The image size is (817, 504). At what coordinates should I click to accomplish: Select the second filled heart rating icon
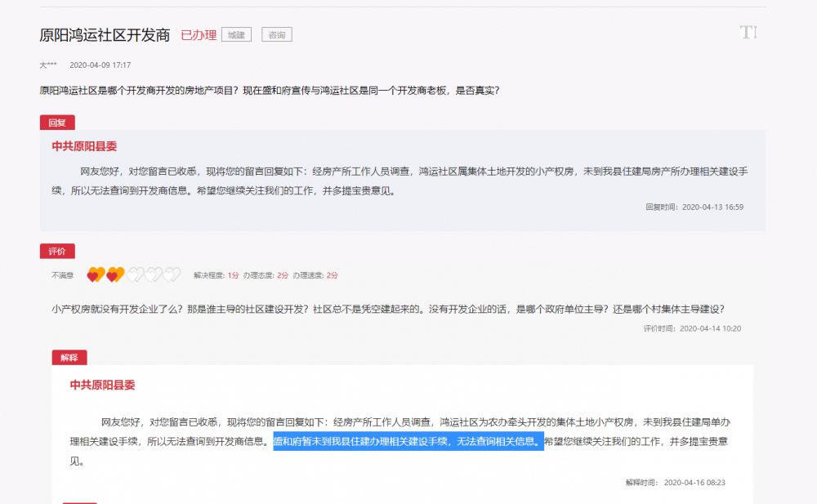click(114, 274)
